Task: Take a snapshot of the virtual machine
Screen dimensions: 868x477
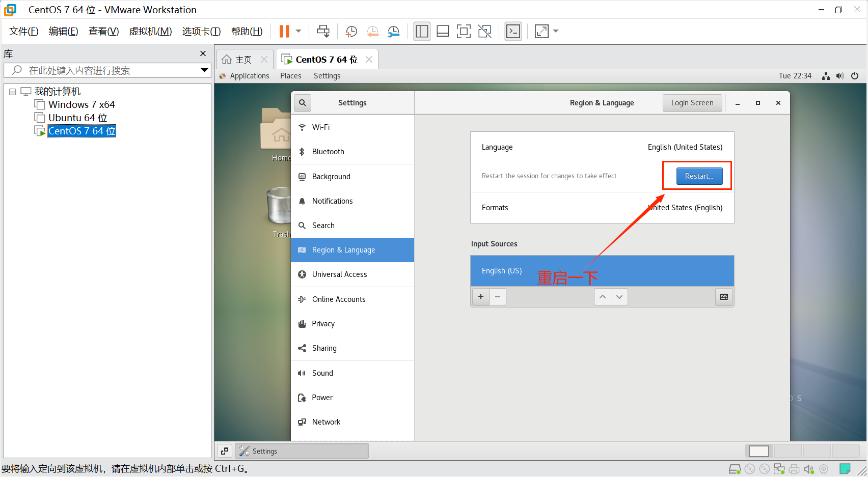Action: (x=351, y=31)
